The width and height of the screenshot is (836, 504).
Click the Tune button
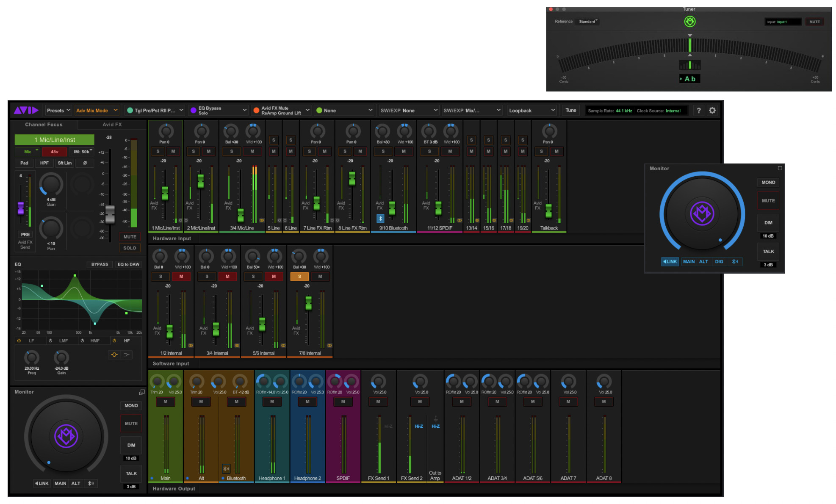pos(570,111)
